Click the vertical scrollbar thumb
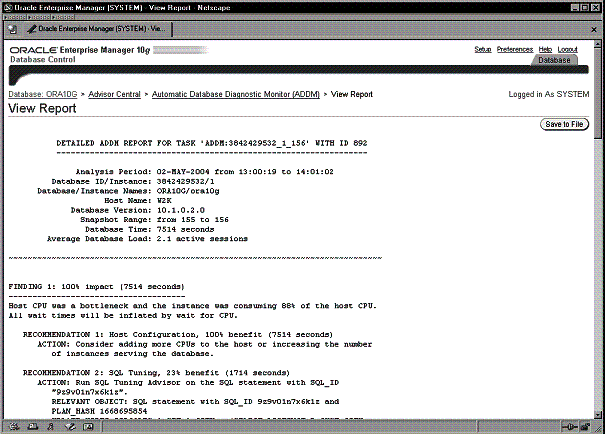The image size is (605, 434). pyautogui.click(x=598, y=93)
